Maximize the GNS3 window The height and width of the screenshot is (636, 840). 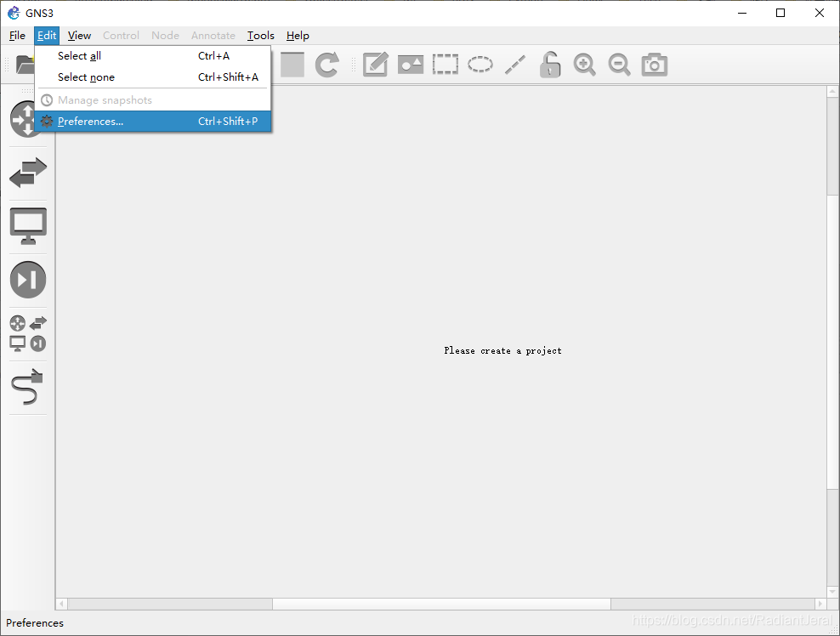pos(780,13)
